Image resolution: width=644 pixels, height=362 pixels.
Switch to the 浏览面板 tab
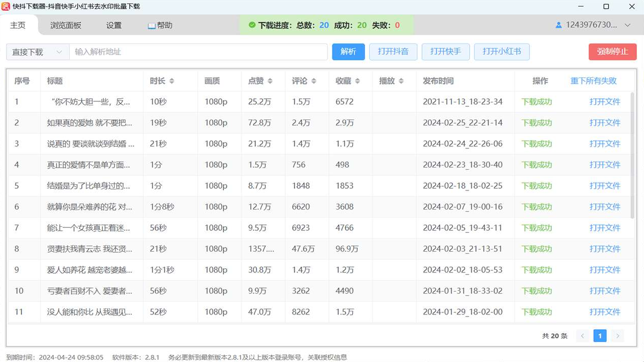coord(65,25)
